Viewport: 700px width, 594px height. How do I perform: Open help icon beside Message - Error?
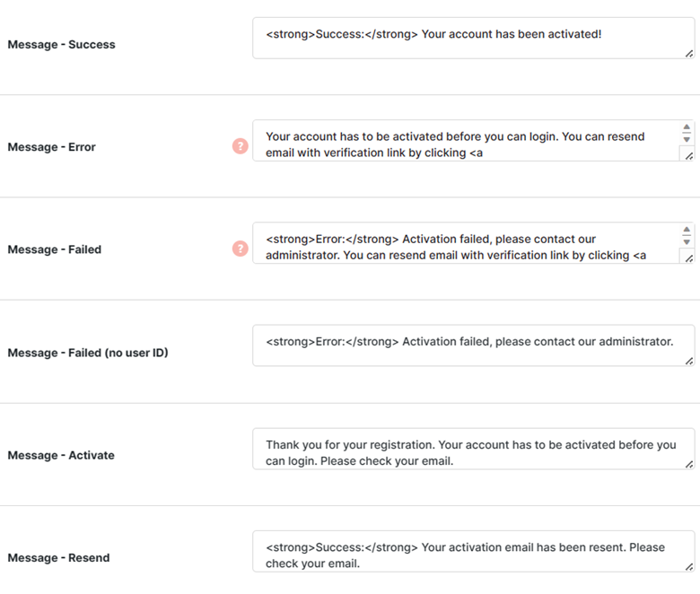tap(241, 146)
